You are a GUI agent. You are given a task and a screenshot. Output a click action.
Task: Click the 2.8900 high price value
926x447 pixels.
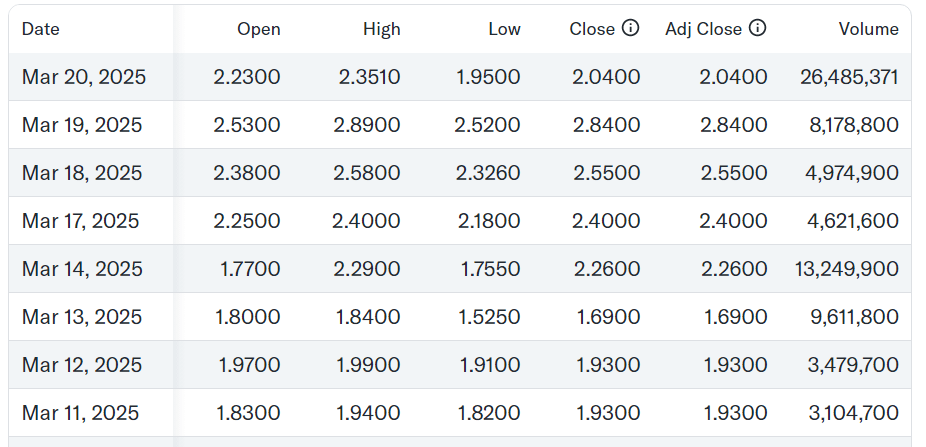(x=366, y=125)
